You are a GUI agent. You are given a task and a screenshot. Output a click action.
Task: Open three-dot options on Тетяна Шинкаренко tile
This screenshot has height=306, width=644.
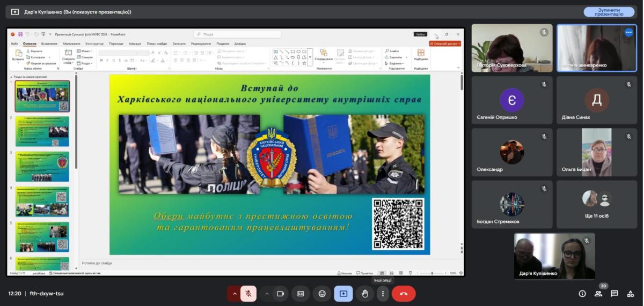pos(628,32)
